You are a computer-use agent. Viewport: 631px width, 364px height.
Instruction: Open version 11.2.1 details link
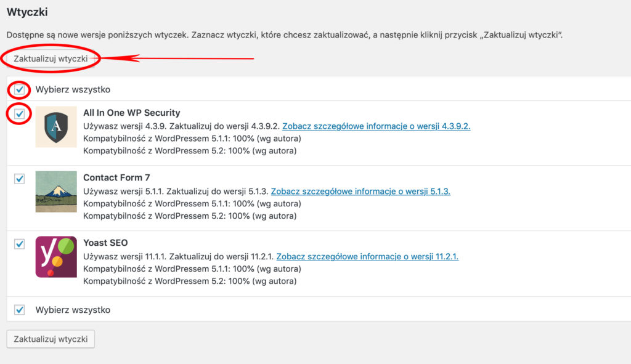click(367, 257)
